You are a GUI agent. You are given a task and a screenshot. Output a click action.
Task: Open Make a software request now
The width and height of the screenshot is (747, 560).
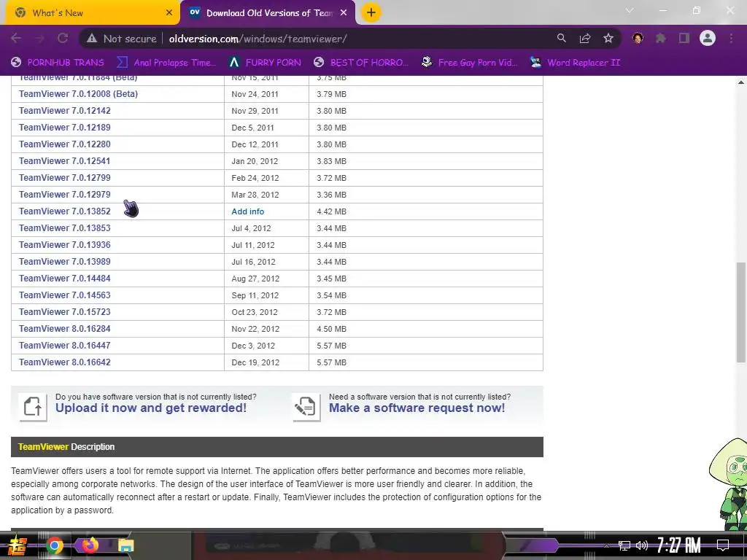tap(417, 408)
